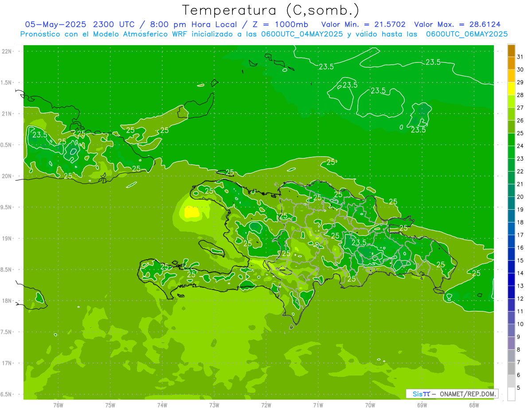Click the "21N" latitude axis label
532x411 pixels.
click(6, 114)
